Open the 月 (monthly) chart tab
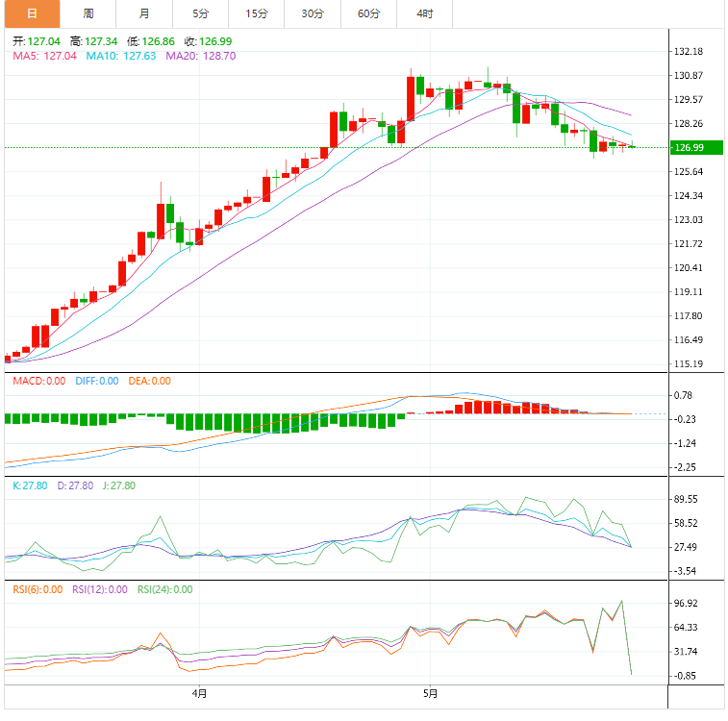Image resolution: width=728 pixels, height=721 pixels. [x=144, y=13]
